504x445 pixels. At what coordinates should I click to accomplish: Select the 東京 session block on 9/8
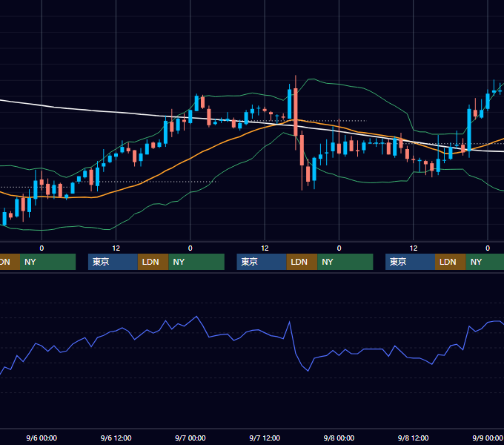point(410,262)
